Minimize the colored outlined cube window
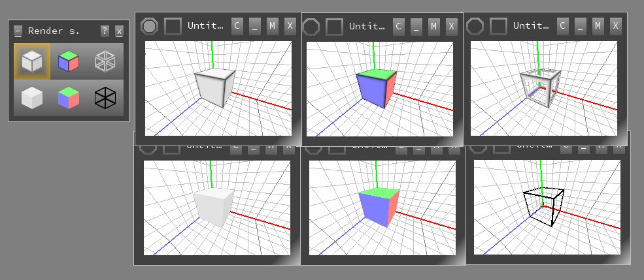The width and height of the screenshot is (644, 280). tap(416, 26)
